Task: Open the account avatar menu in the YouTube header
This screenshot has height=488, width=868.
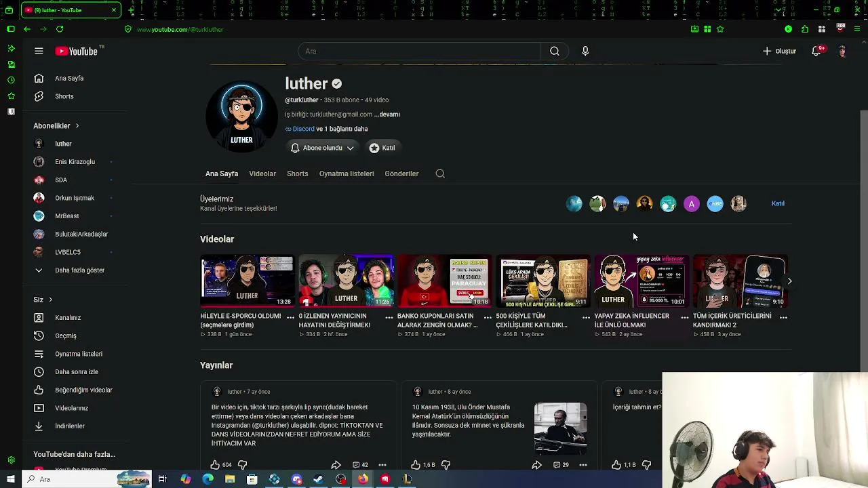Action: 842,51
